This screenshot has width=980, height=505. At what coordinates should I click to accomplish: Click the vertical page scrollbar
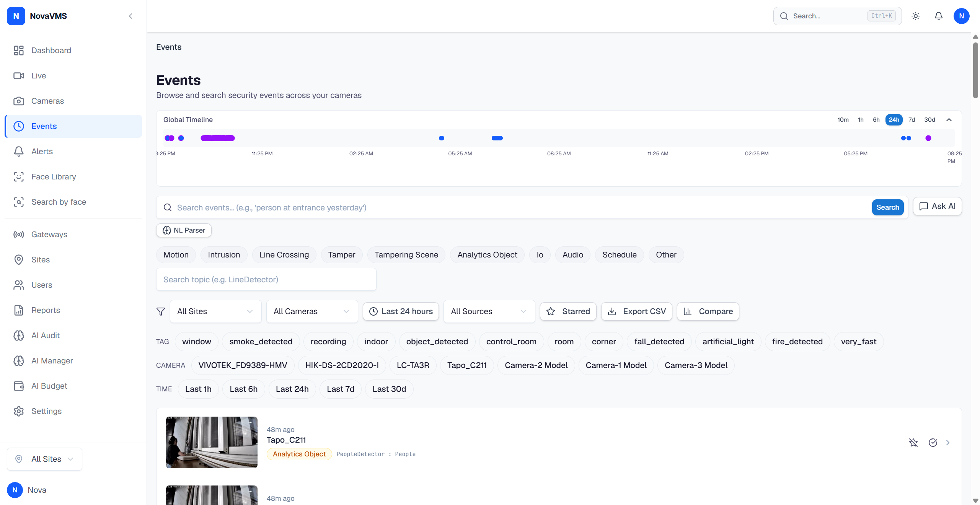[x=975, y=71]
